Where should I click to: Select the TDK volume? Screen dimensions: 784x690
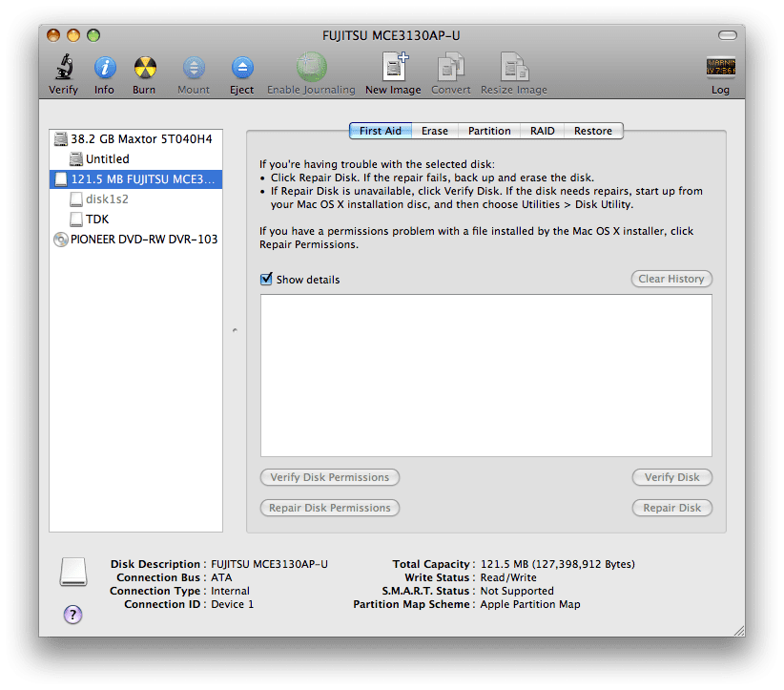(136, 220)
